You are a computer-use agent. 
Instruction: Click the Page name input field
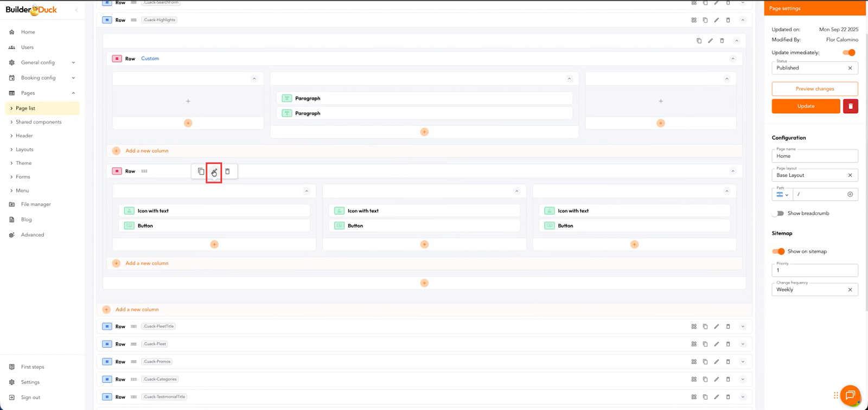tap(814, 156)
